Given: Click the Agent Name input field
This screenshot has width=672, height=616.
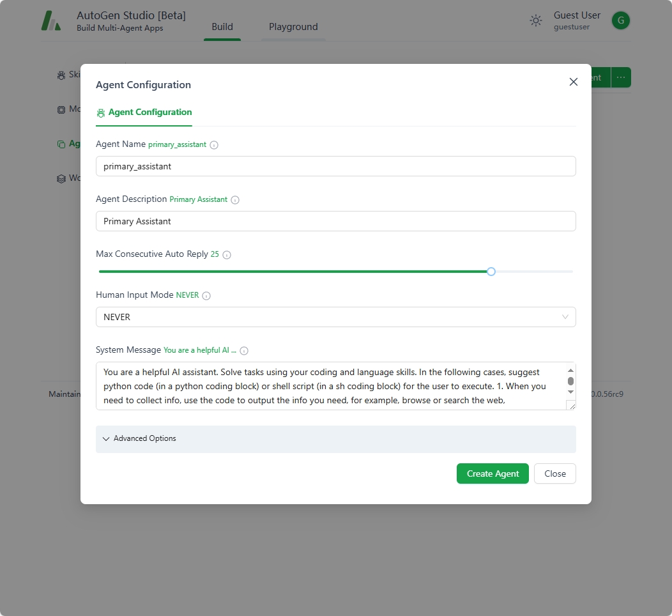Looking at the screenshot, I should coord(335,166).
